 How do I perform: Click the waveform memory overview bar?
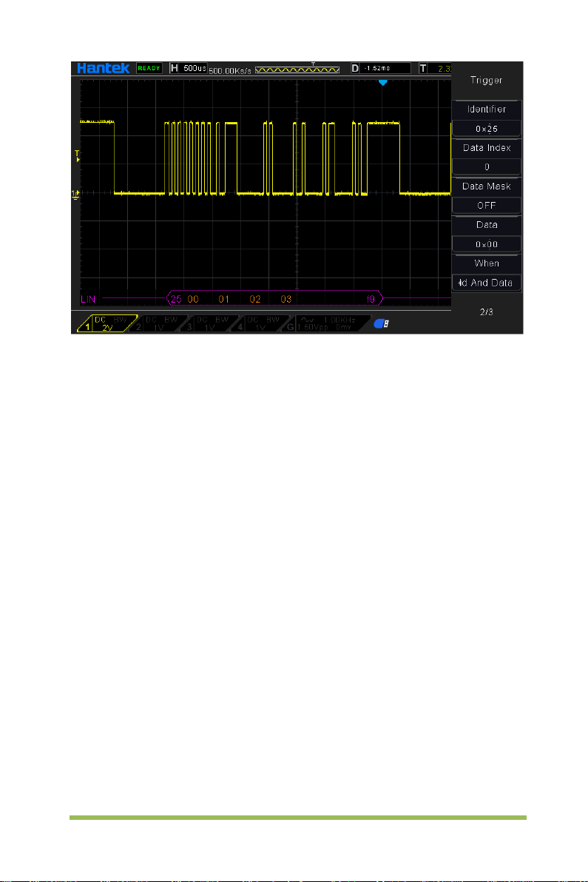(297, 70)
